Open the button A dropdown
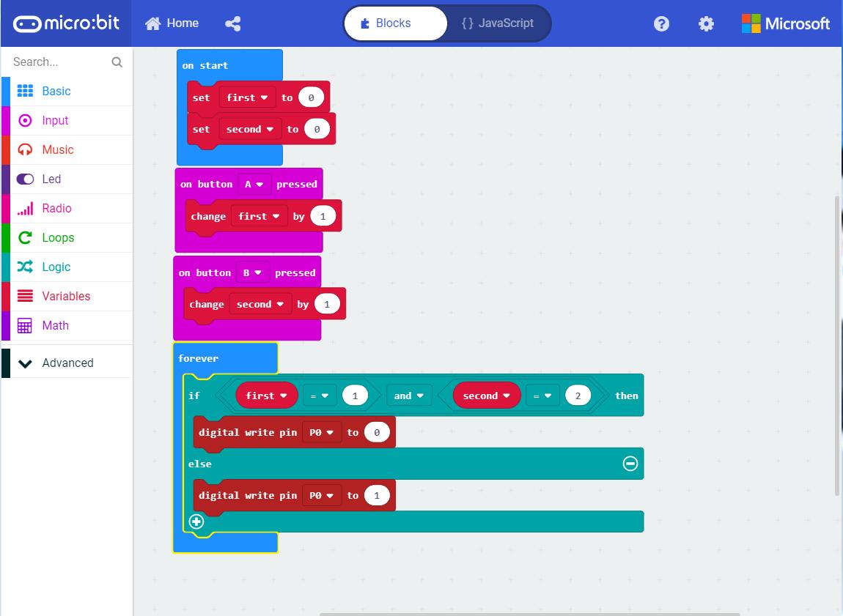 (252, 184)
